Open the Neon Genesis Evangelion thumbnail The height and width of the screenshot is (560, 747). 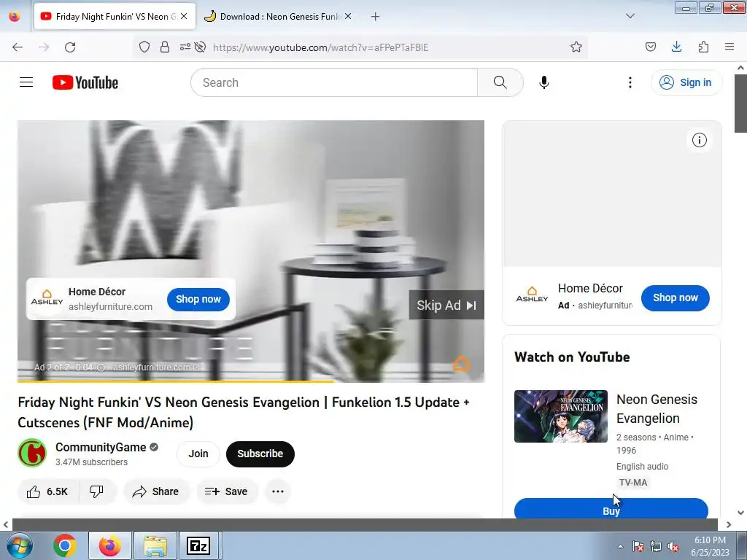tap(561, 416)
